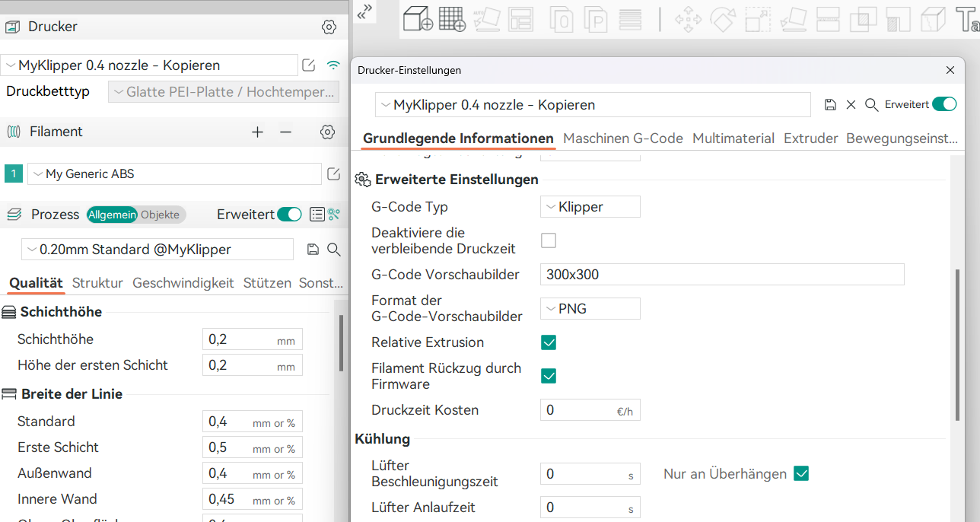This screenshot has width=980, height=522.
Task: Open MyKlipper printer dropdown in sidebar
Action: click(149, 65)
